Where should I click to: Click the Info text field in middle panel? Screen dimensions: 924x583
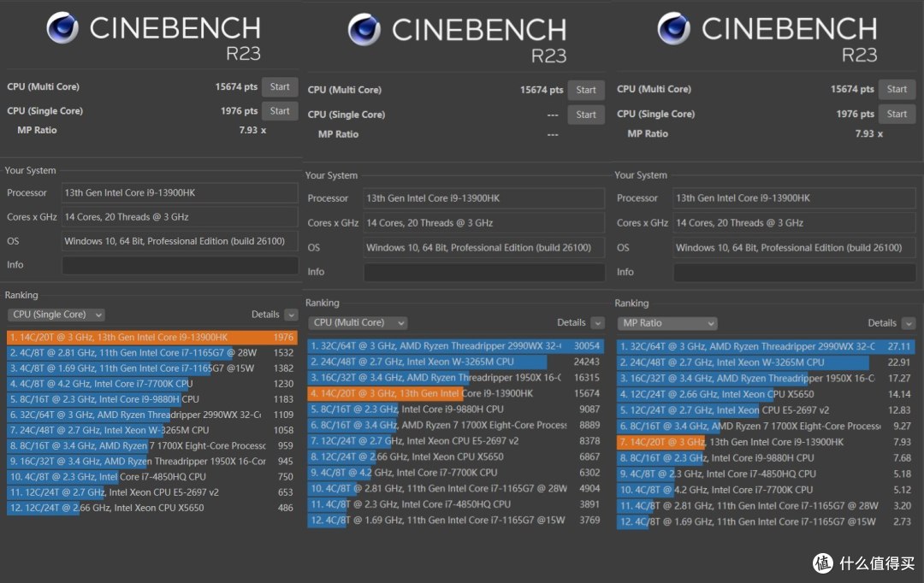click(x=484, y=272)
